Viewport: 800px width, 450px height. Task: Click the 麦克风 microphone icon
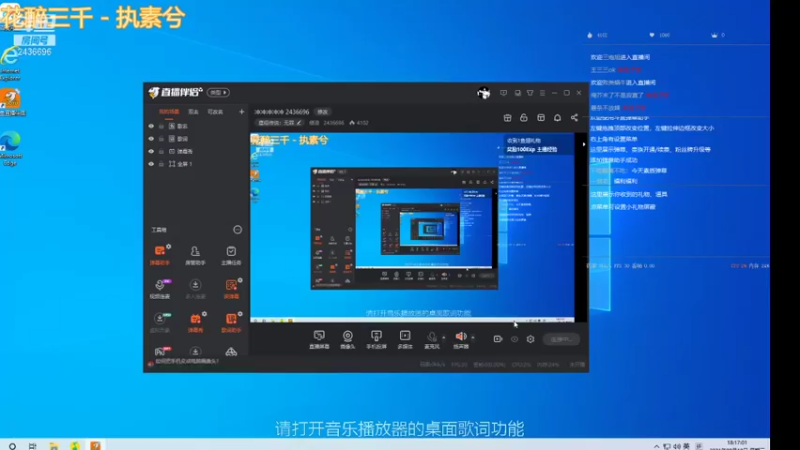click(432, 339)
